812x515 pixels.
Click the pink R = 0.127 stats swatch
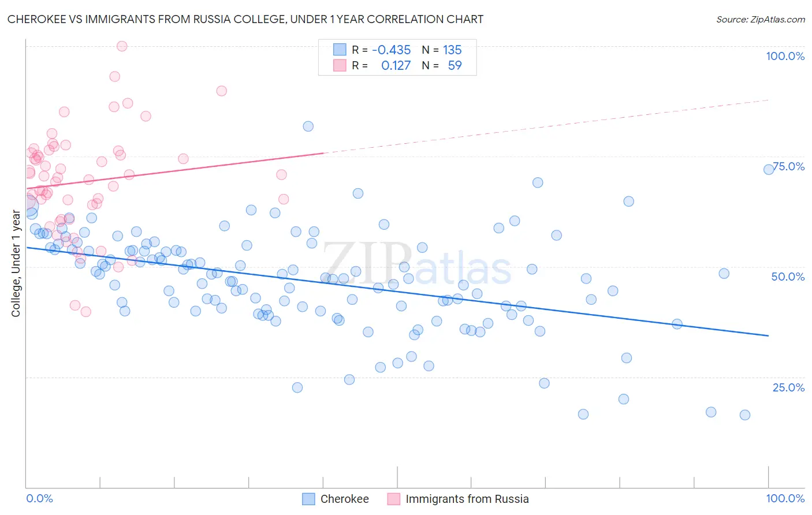(340, 65)
